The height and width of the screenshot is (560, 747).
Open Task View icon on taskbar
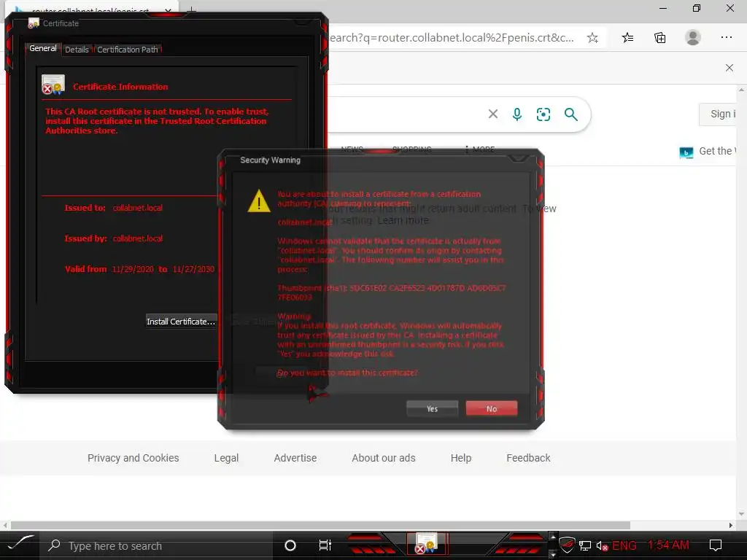click(x=325, y=545)
